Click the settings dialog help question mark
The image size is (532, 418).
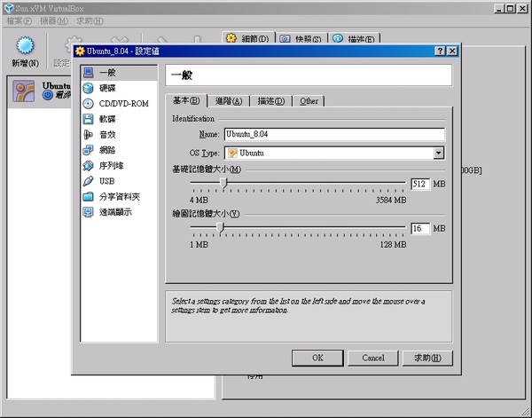click(440, 51)
